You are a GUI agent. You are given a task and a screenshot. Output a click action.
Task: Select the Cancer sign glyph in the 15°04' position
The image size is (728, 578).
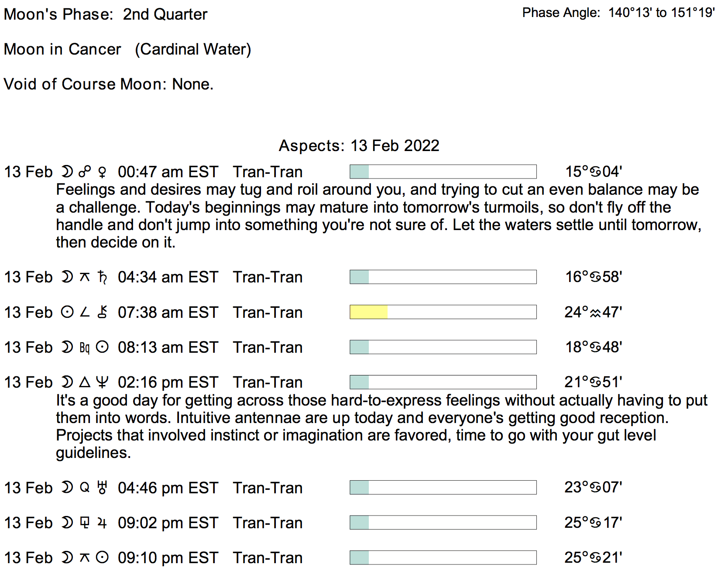click(596, 172)
